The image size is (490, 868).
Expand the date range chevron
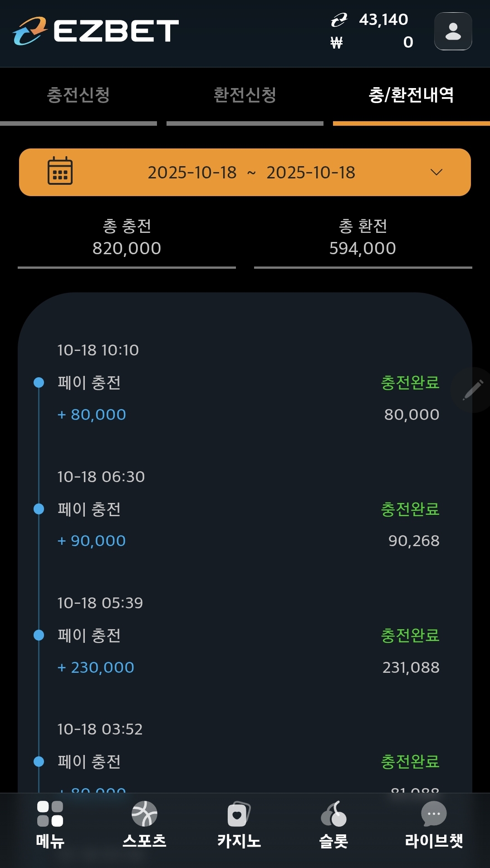click(436, 172)
